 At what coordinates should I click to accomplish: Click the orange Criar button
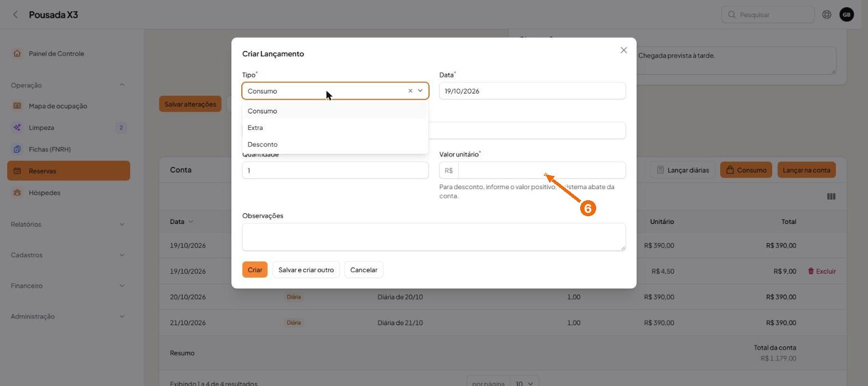[255, 270]
